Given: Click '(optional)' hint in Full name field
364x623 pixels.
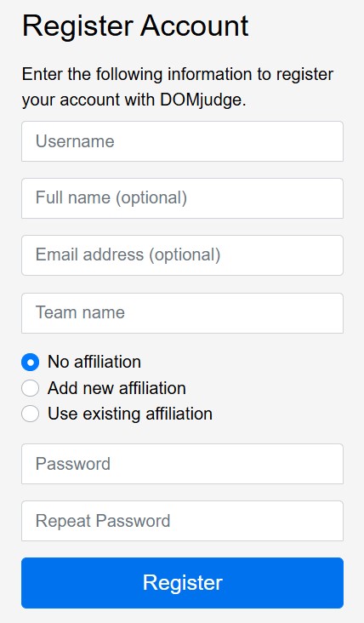Looking at the screenshot, I should (x=151, y=197).
